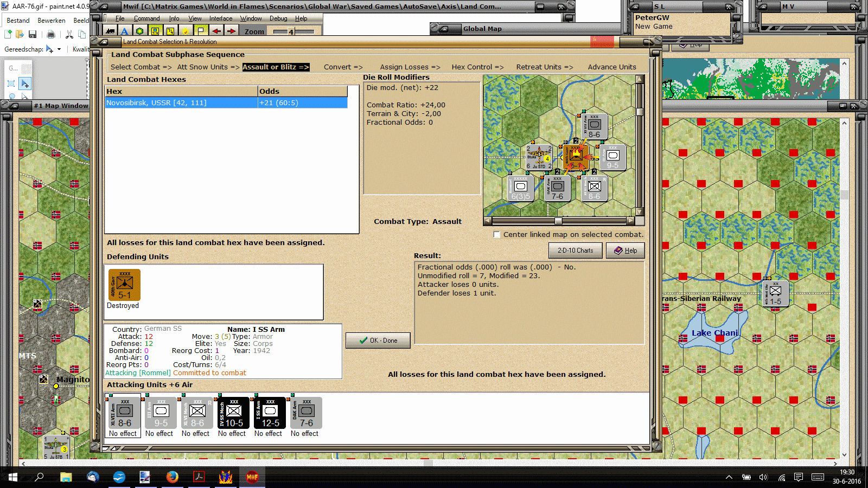Select the XLVI Mech 8-6 attacking unit
The image size is (868, 488).
pyautogui.click(x=197, y=413)
